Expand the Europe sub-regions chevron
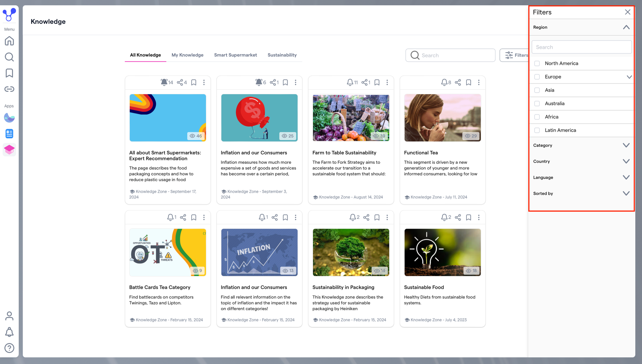642x364 pixels. (x=629, y=77)
